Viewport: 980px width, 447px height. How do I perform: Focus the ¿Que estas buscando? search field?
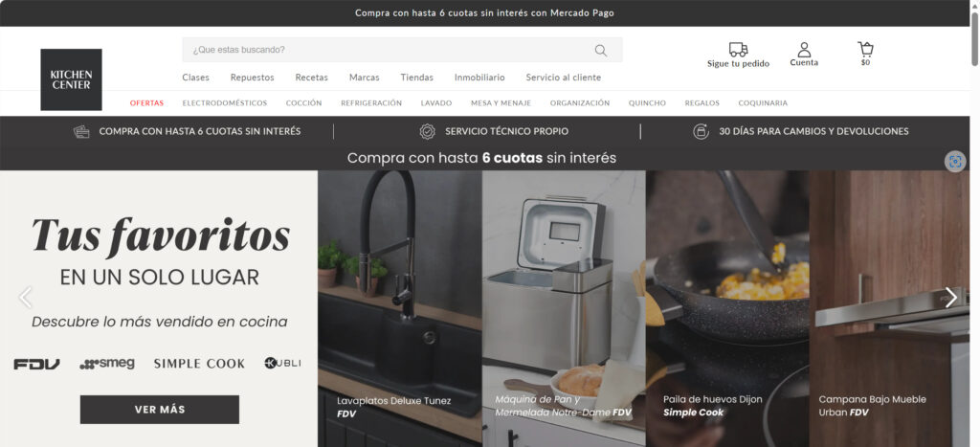403,50
